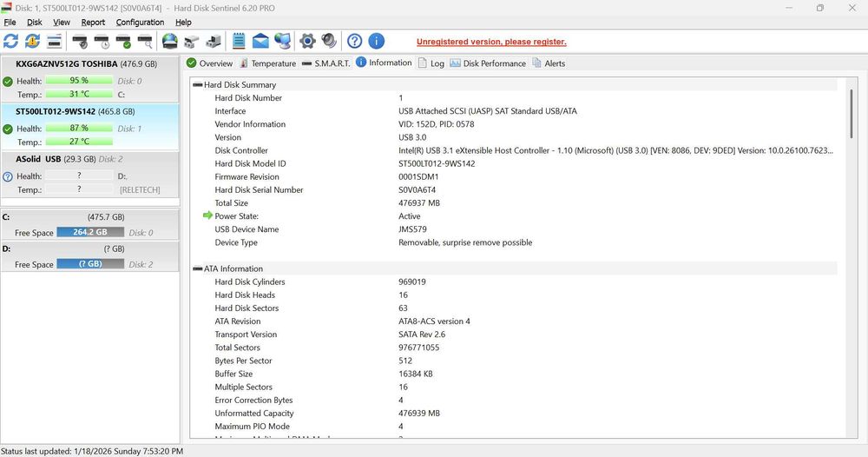Open the Disk Performance tab
The image size is (868, 457).
click(488, 63)
